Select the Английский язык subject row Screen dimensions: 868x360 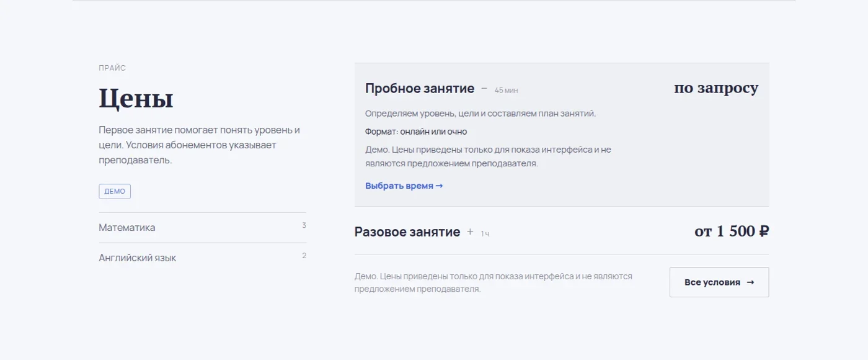click(202, 258)
